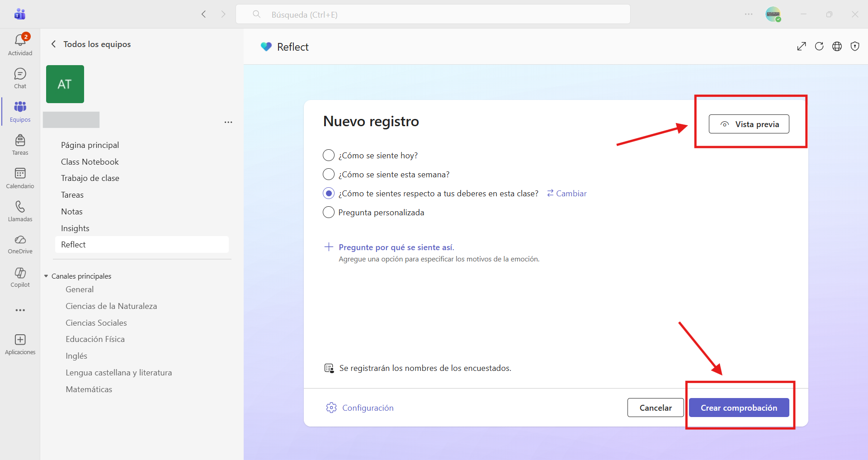Reload the Reflect tab
868x460 pixels.
[819, 46]
